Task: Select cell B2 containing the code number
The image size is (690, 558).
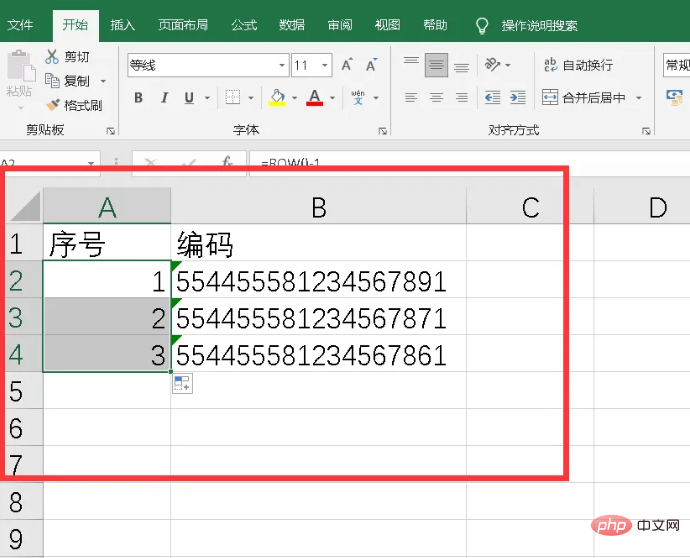Action: pyautogui.click(x=318, y=281)
